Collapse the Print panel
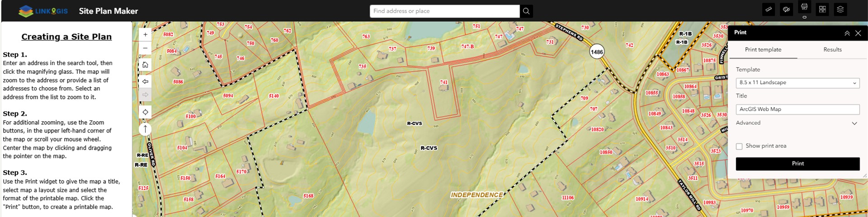The height and width of the screenshot is (217, 868). 847,33
